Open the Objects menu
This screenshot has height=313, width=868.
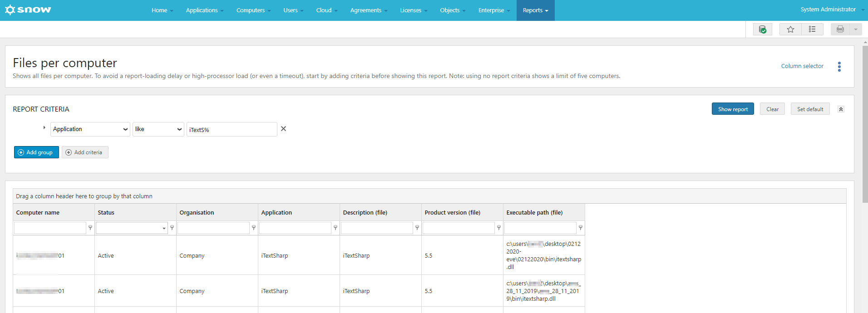pyautogui.click(x=453, y=10)
